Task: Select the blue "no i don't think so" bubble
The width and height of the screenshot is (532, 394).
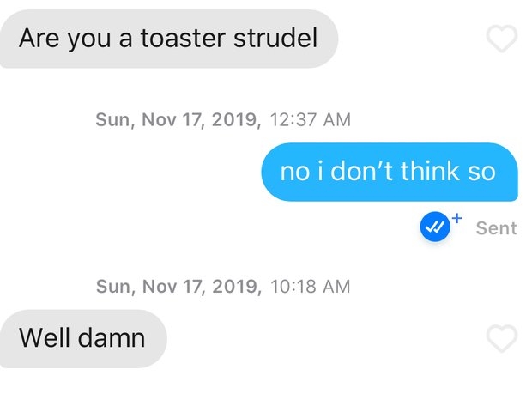Action: click(390, 172)
